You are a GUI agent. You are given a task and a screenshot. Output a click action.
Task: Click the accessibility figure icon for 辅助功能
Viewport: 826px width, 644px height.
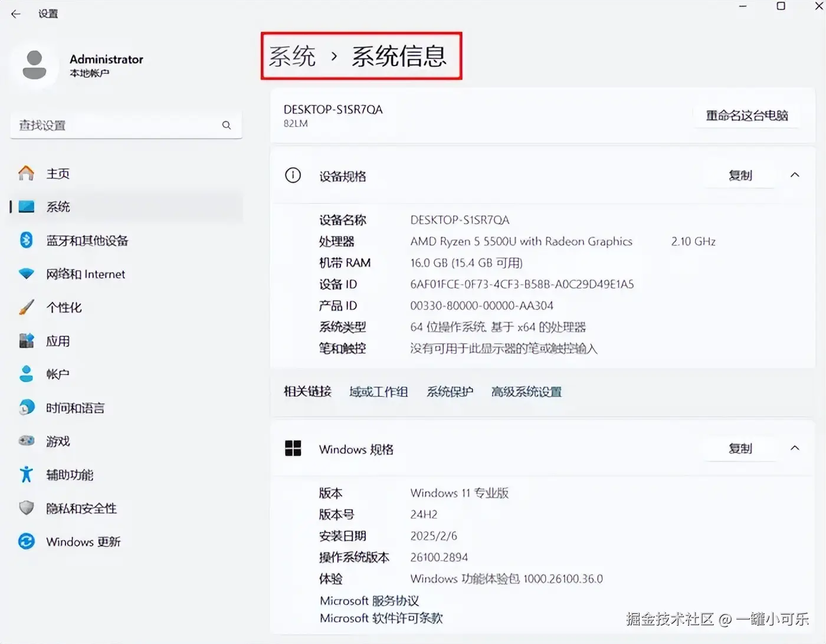(x=27, y=474)
